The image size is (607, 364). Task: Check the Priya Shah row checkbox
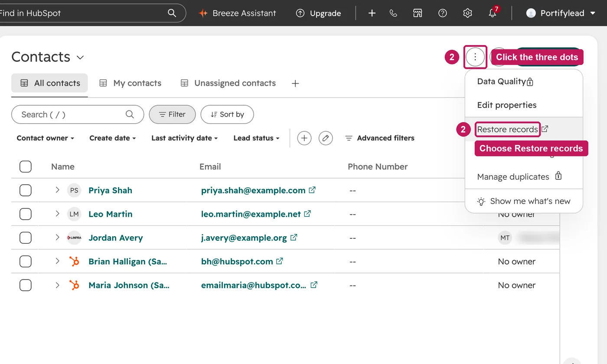coord(26,190)
